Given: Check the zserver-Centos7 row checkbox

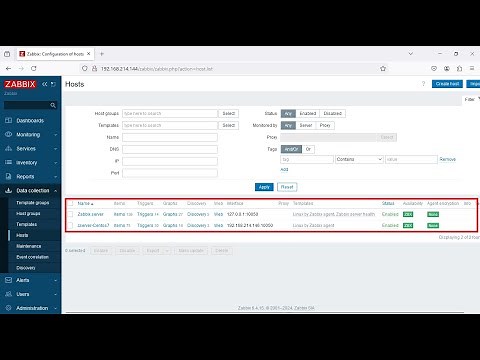Looking at the screenshot, I should [x=70, y=225].
